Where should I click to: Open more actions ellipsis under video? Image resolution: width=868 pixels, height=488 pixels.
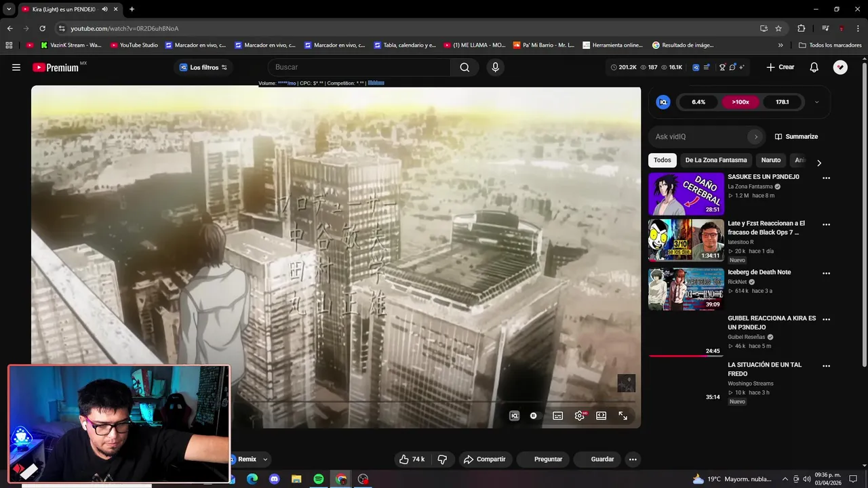(633, 460)
